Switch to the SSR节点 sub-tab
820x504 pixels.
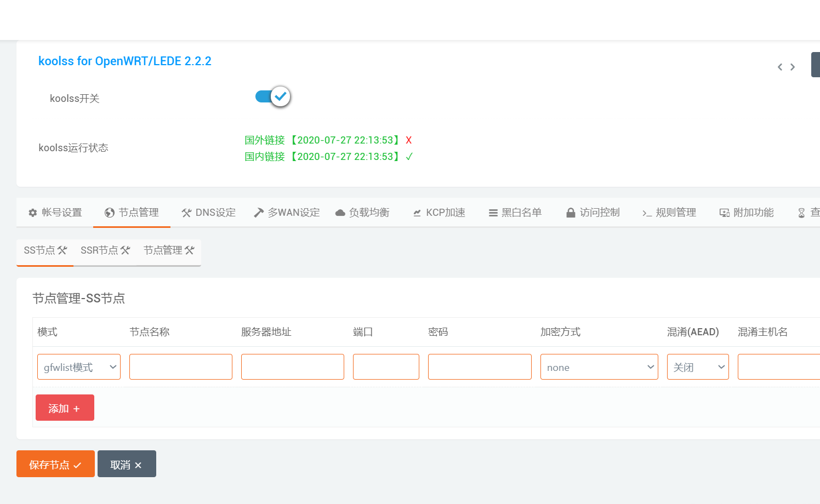coord(105,250)
